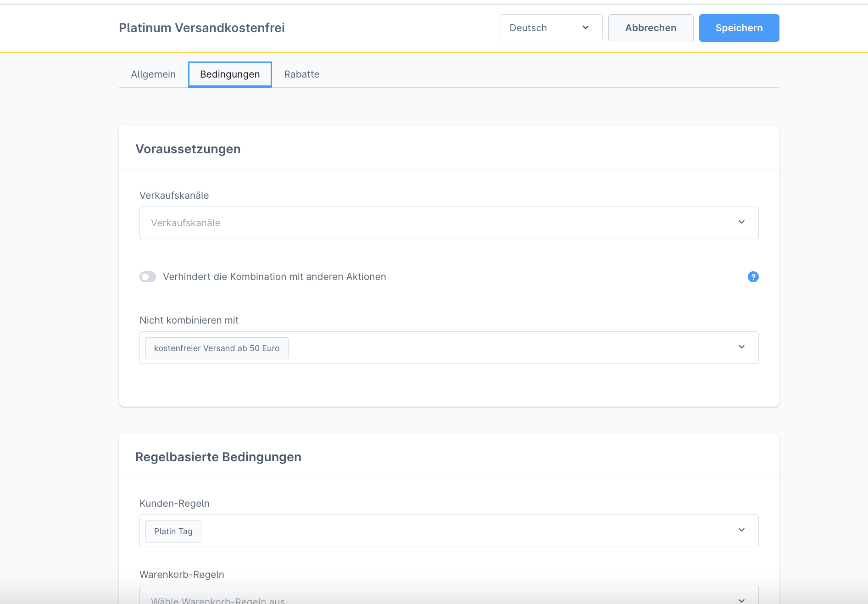Click the chevron arrow in Verkaufskanäle field
This screenshot has width=868, height=604.
click(741, 223)
